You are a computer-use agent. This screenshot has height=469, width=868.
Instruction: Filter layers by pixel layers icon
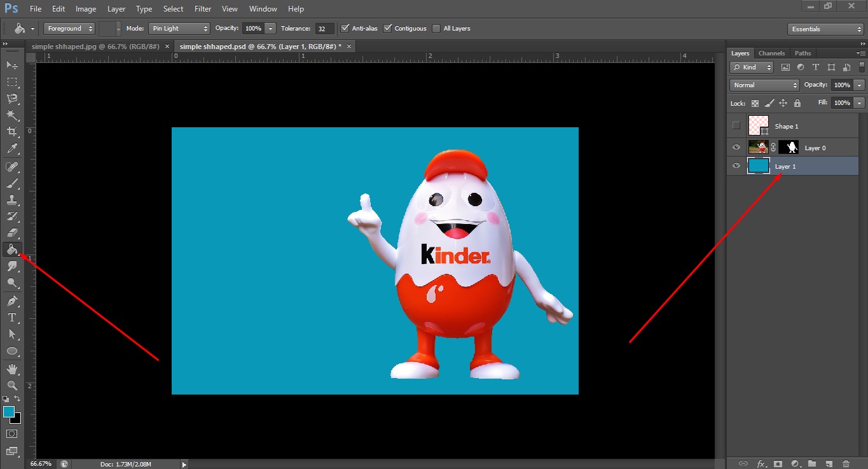pyautogui.click(x=785, y=67)
